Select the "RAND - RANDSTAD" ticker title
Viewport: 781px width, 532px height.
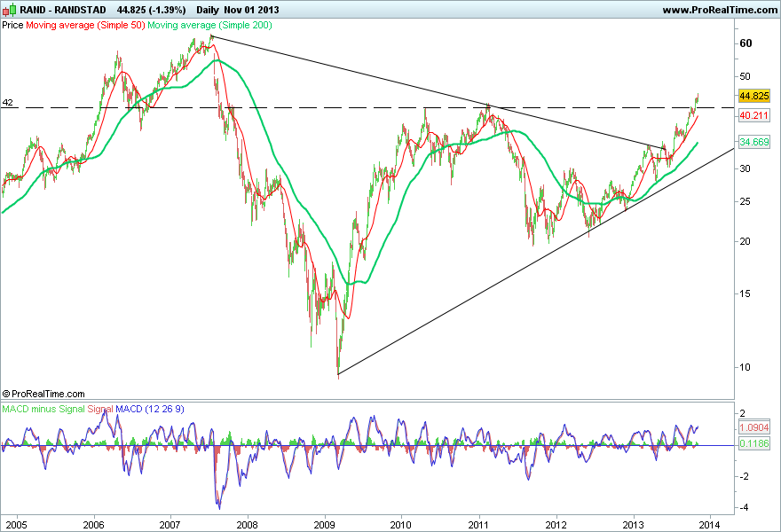point(63,10)
